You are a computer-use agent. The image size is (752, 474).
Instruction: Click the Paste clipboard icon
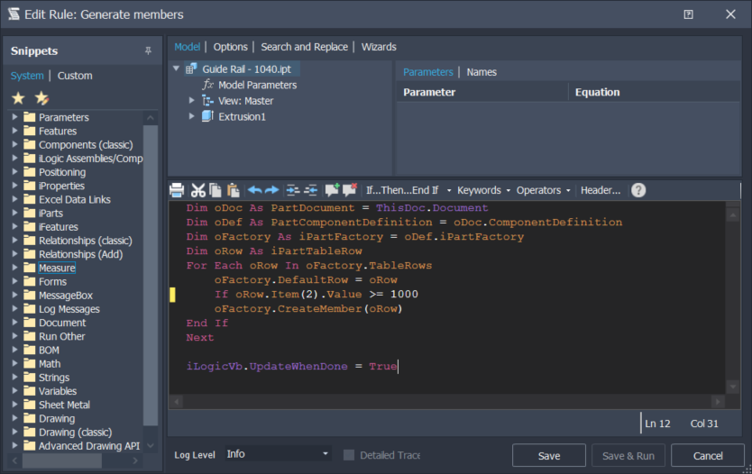tap(233, 190)
